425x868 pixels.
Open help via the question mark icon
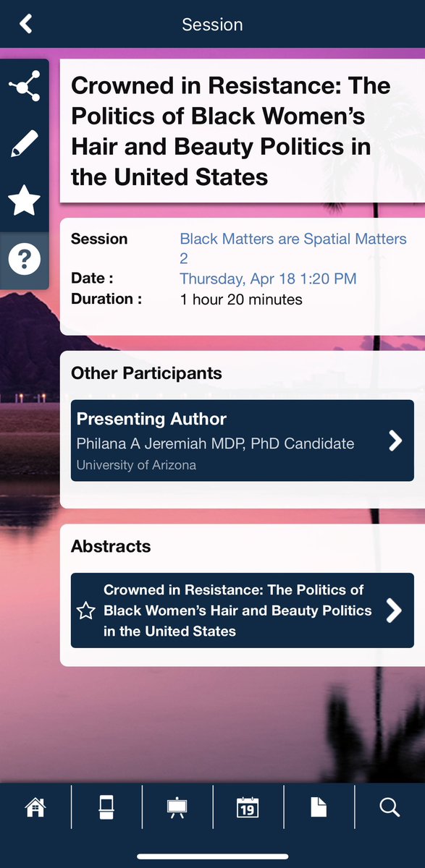24,259
